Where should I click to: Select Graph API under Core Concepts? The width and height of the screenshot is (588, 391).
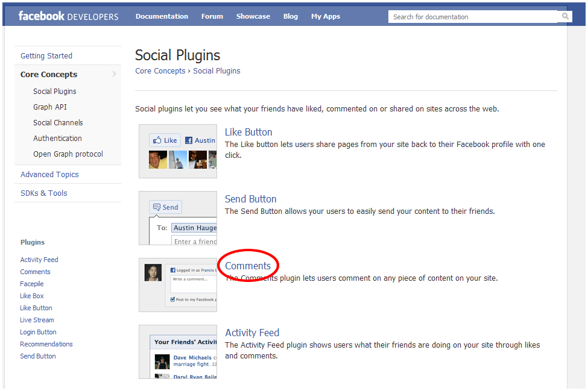point(49,107)
